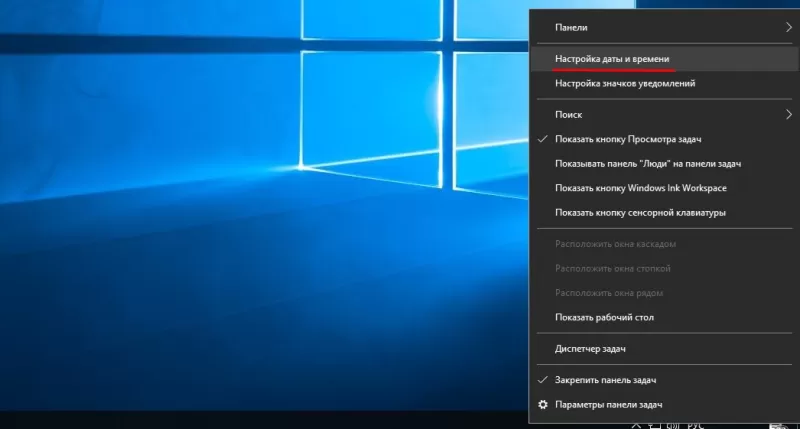Click the volume speaker tray icon
The width and height of the screenshot is (800, 429).
coord(672,425)
